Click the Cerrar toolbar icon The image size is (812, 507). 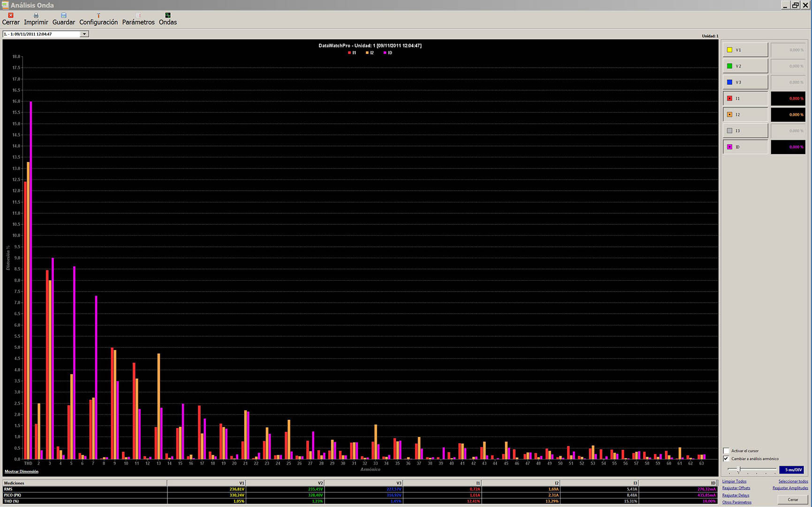pos(11,19)
